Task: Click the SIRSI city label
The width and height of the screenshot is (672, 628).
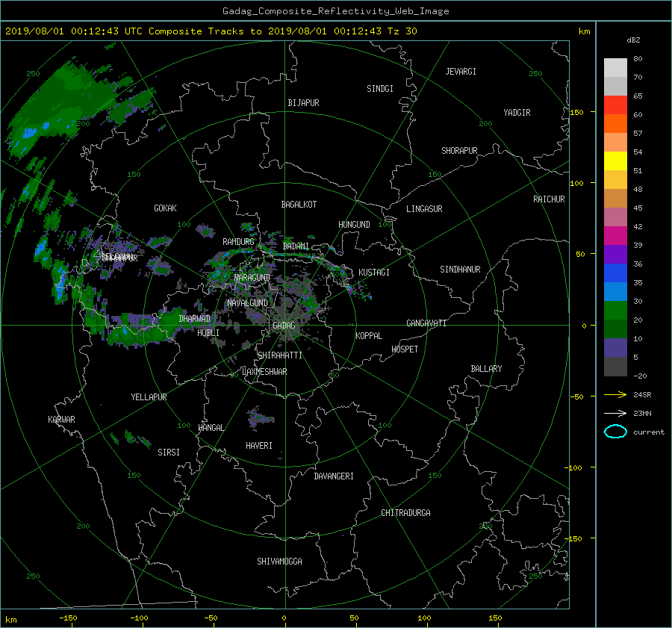Action: pos(169,453)
